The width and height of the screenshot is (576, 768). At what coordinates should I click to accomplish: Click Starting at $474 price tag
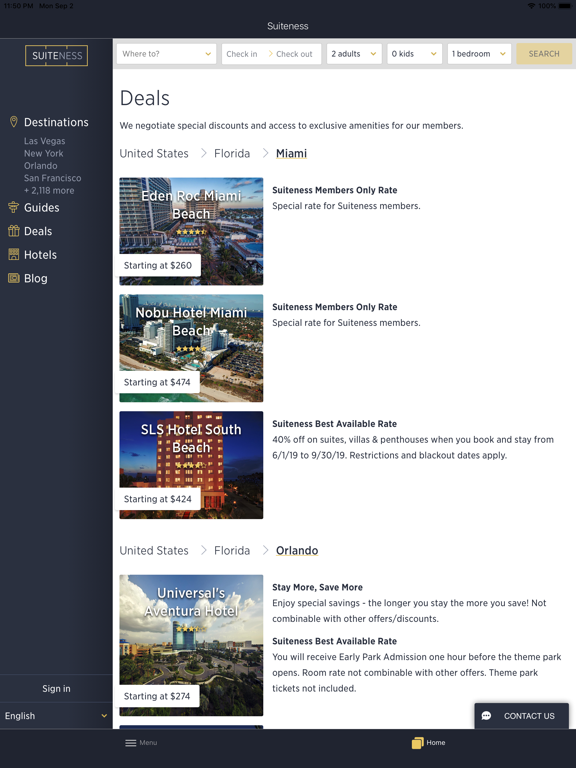[157, 382]
